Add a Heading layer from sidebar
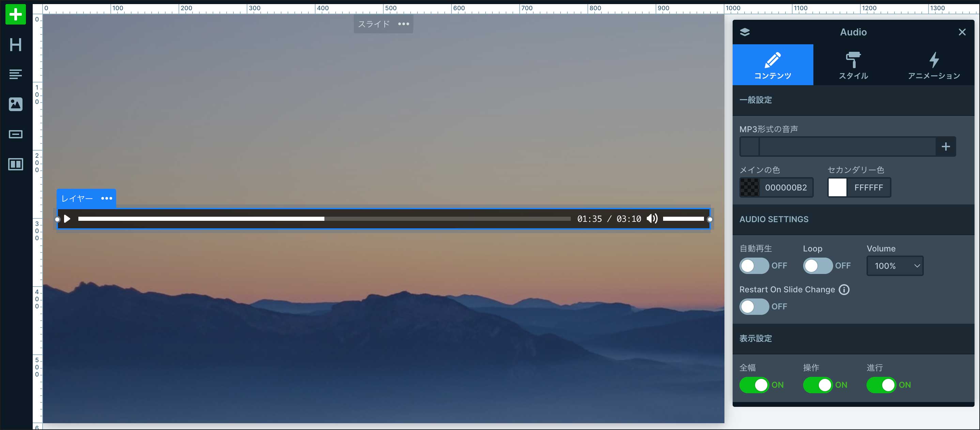Image resolution: width=980 pixels, height=430 pixels. click(x=16, y=45)
